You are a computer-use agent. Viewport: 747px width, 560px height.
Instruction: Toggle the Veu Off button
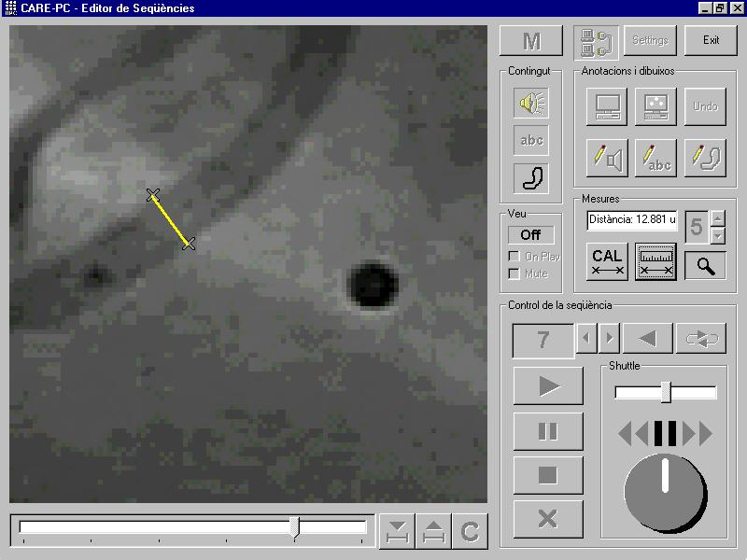click(530, 235)
